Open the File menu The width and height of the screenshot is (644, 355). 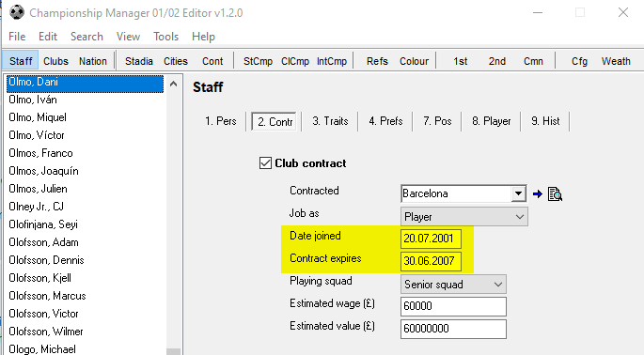point(17,37)
